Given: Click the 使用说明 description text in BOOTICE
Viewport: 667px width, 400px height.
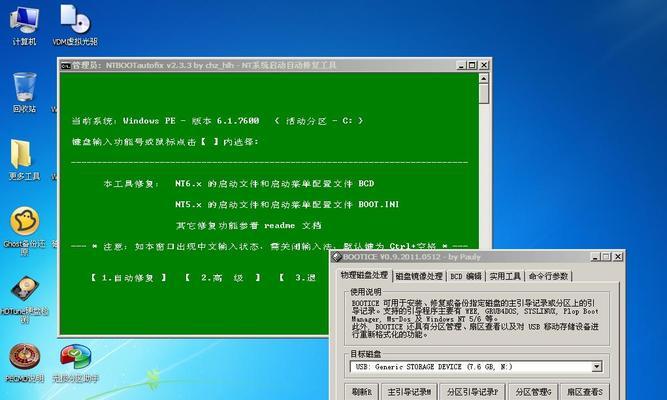Looking at the screenshot, I should tap(475, 318).
